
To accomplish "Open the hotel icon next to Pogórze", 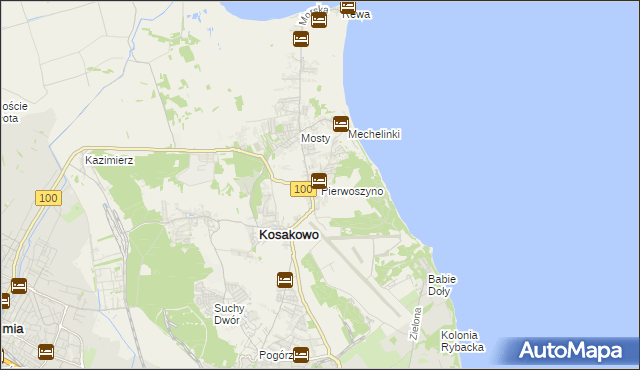I will pyautogui.click(x=301, y=354).
